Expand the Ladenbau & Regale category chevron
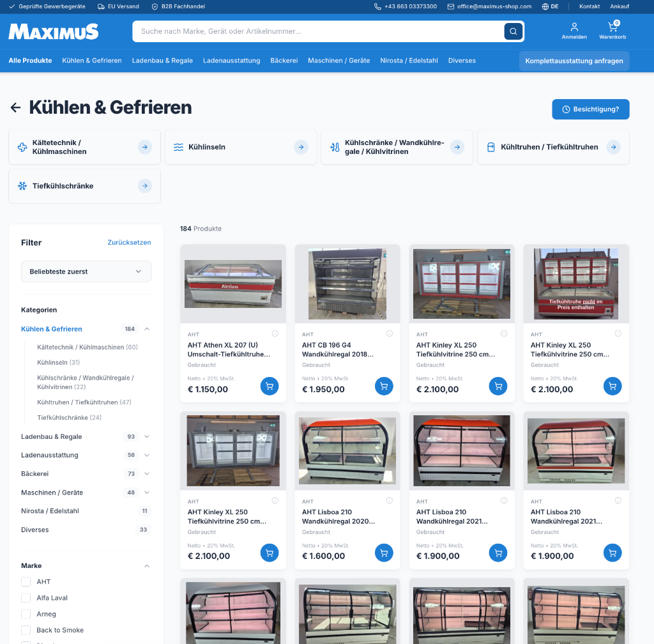The width and height of the screenshot is (654, 644). point(147,436)
